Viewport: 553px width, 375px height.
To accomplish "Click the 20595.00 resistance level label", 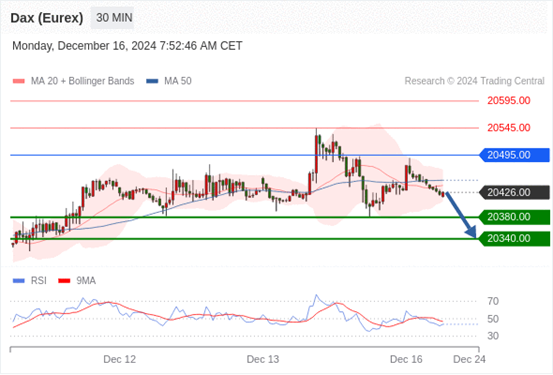I will point(509,101).
